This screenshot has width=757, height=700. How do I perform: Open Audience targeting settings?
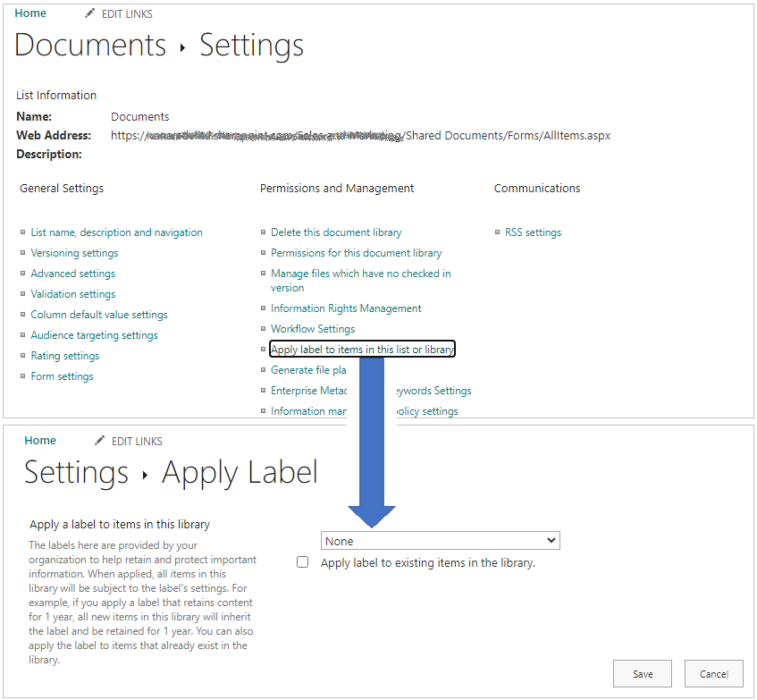[94, 334]
